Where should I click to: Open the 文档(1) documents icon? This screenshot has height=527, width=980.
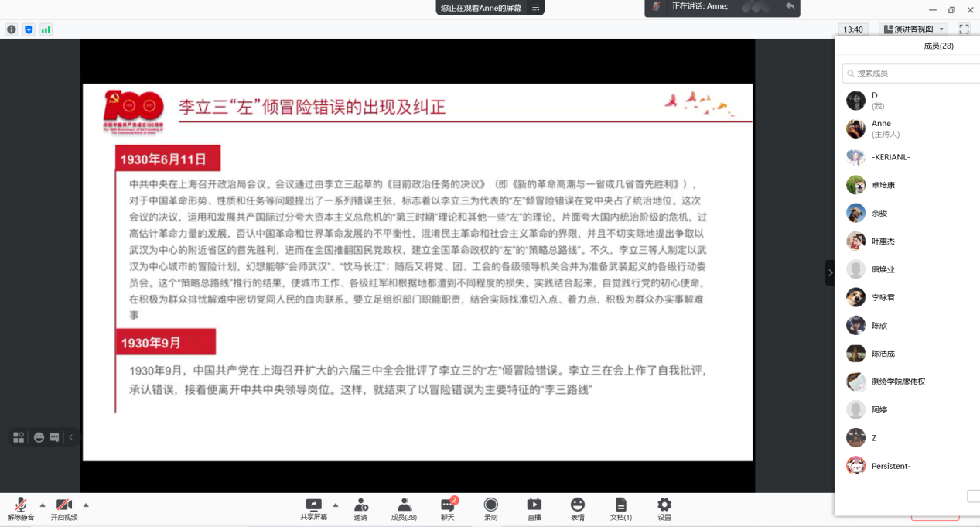point(620,505)
